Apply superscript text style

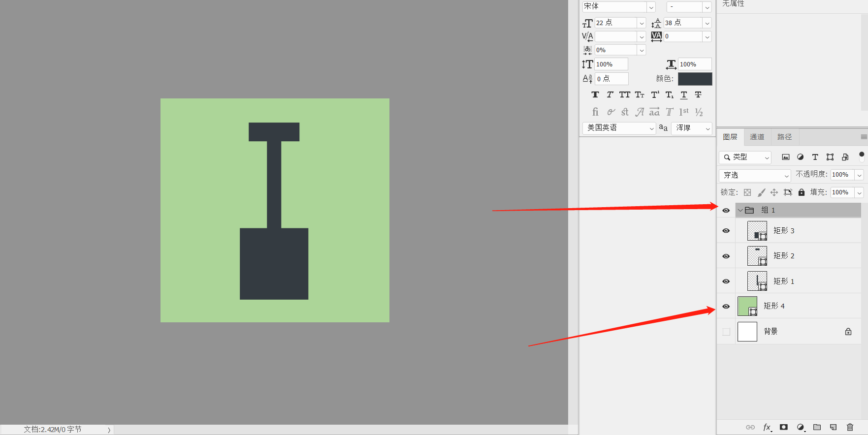[655, 94]
